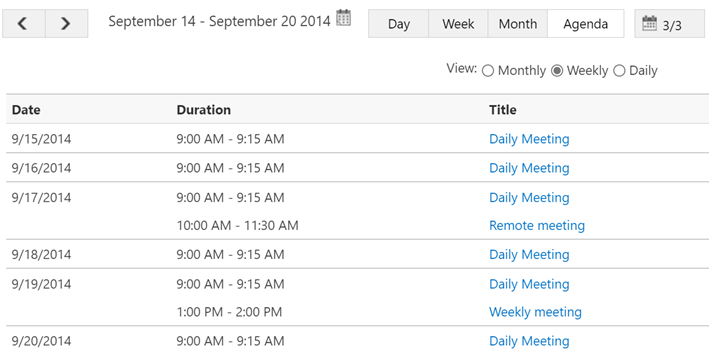709x360 pixels.
Task: Switch to the Agenda view tab
Action: 586,24
